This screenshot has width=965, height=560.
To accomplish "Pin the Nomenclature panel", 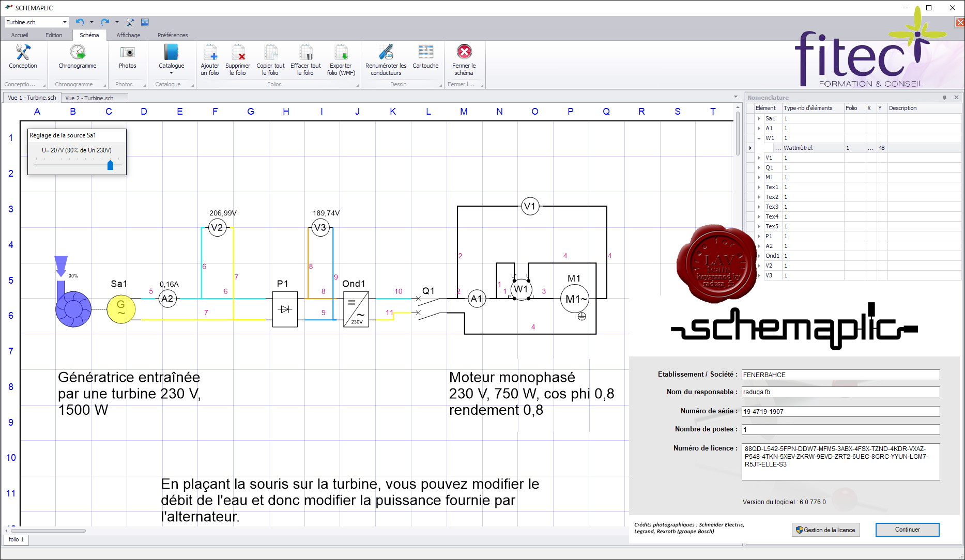I will pyautogui.click(x=944, y=97).
